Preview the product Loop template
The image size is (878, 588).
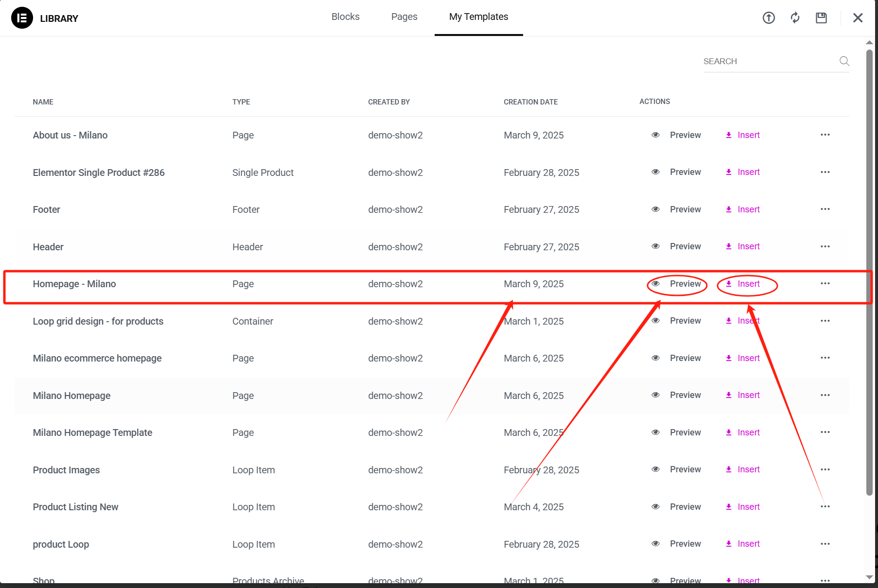685,544
